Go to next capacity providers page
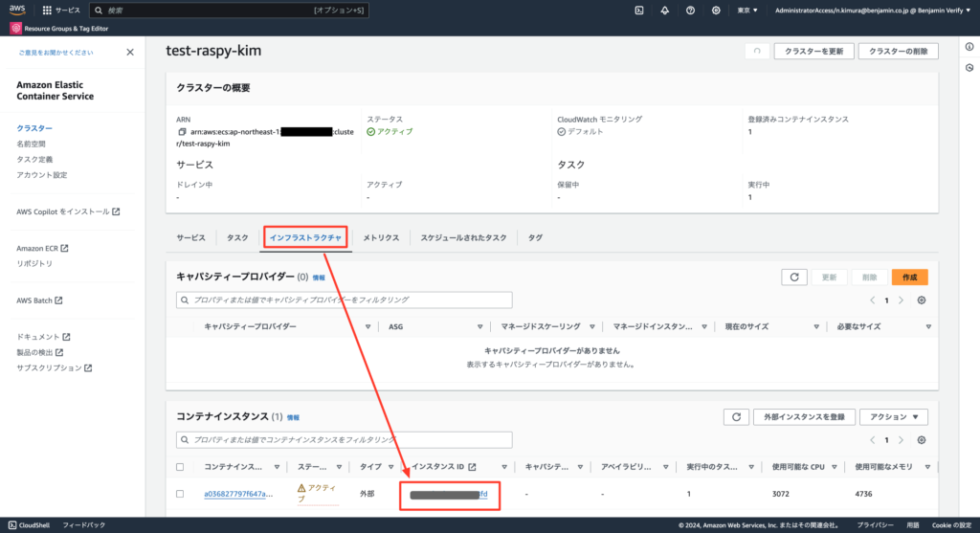 point(901,300)
